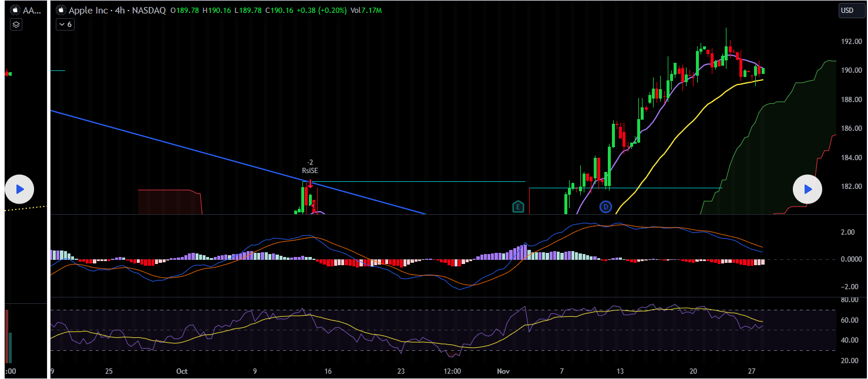Click the open value O189.78
The width and height of the screenshot is (868, 379).
click(185, 10)
